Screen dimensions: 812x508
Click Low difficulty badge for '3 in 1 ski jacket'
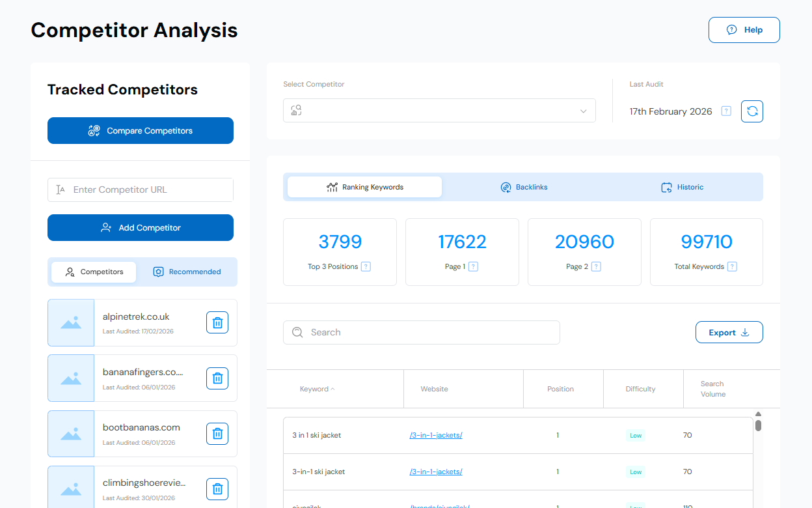(636, 435)
